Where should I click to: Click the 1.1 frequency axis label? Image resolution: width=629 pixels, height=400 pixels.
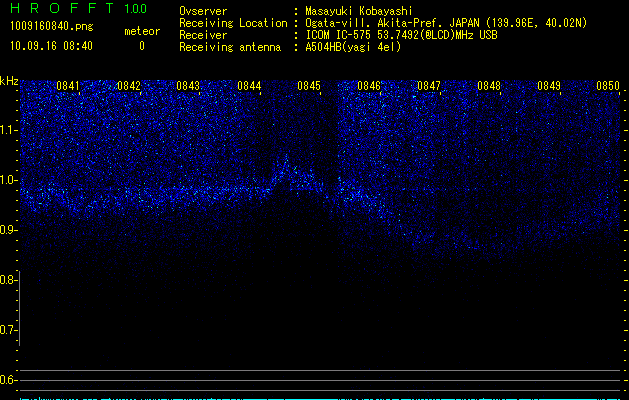8,130
